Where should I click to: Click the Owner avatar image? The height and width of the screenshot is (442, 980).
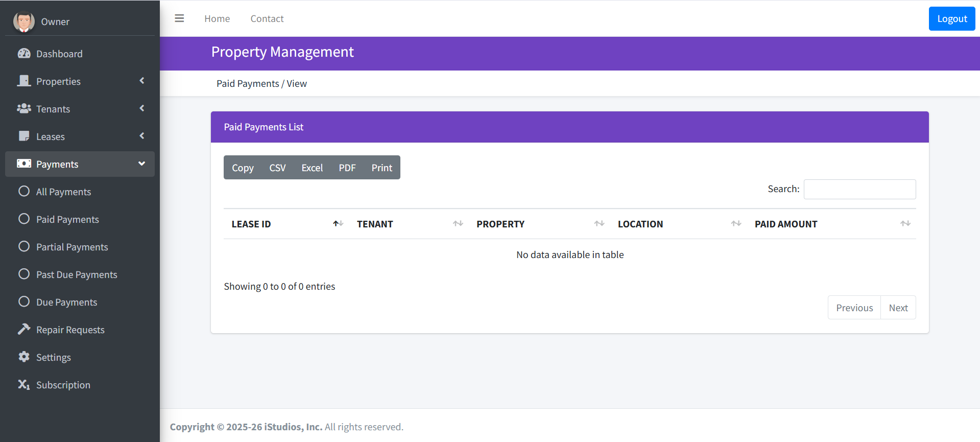pos(23,21)
